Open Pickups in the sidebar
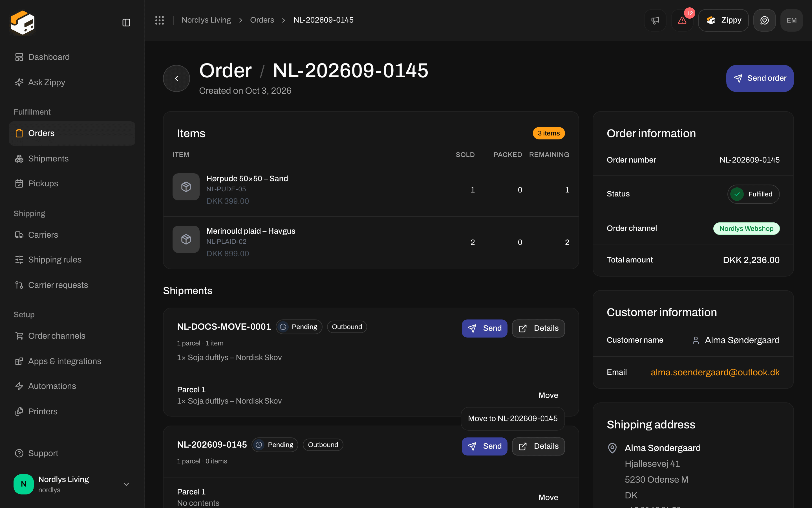The width and height of the screenshot is (812, 508). (72, 183)
